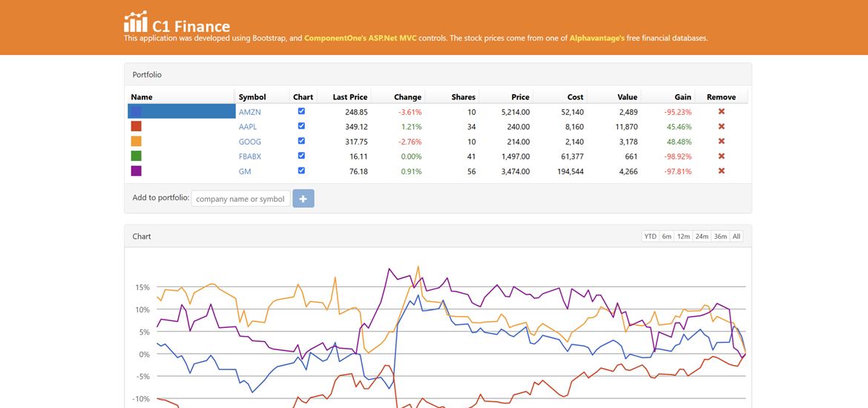868x408 pixels.
Task: Remove AAPL using its red X
Action: tap(721, 127)
